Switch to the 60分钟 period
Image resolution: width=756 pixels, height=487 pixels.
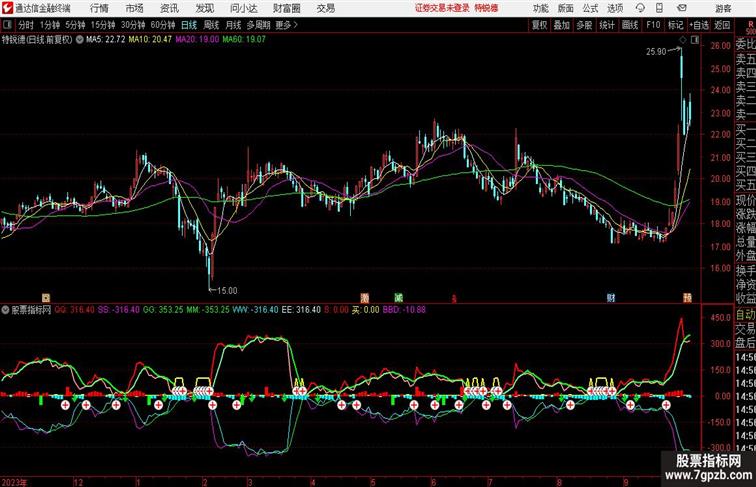162,25
